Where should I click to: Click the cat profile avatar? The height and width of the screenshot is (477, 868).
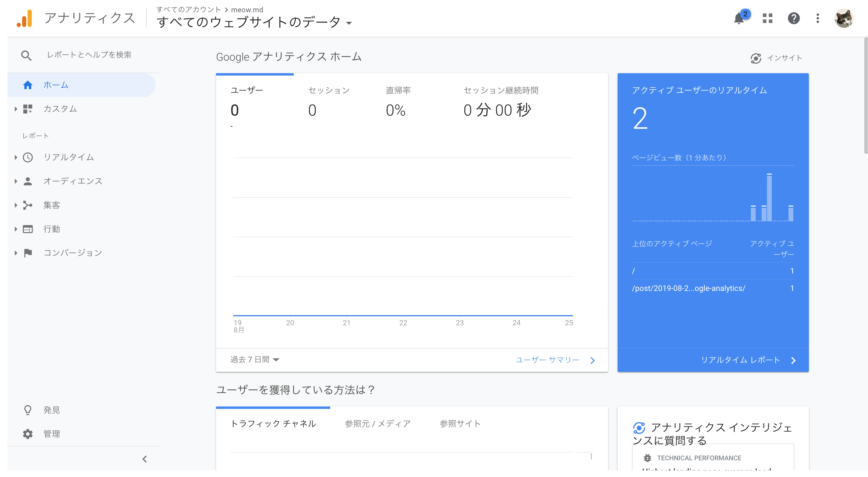[x=843, y=18]
